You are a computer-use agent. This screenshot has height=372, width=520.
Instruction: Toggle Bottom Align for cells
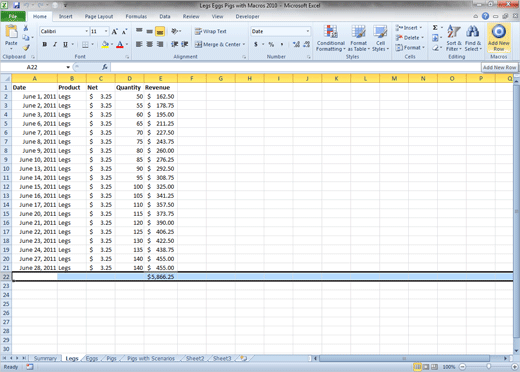point(160,31)
